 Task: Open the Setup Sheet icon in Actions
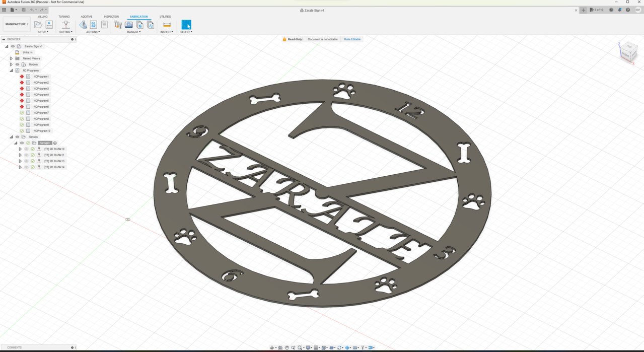point(104,25)
